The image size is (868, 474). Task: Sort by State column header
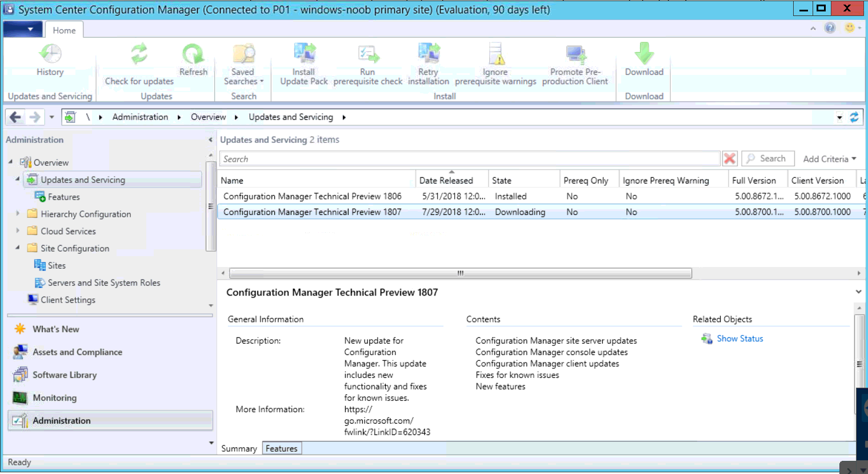coord(523,180)
